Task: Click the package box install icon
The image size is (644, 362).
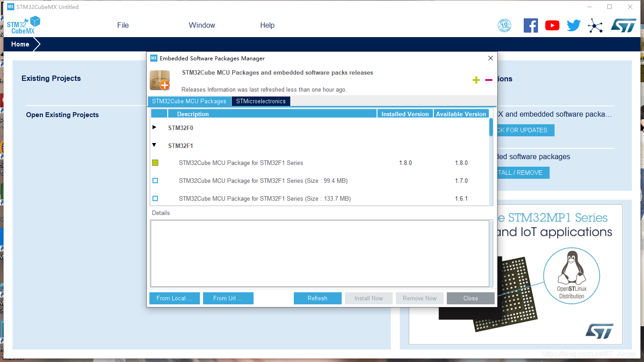Action: (x=160, y=80)
